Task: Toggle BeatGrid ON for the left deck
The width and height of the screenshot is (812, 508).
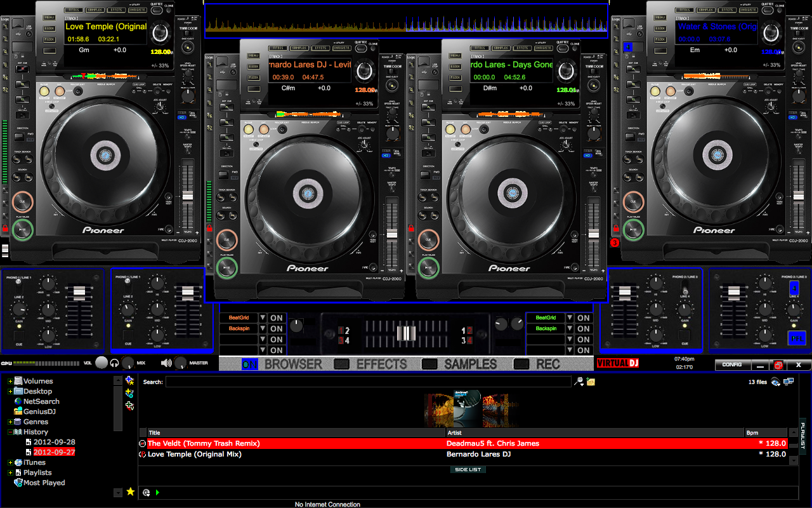Action: click(x=277, y=317)
